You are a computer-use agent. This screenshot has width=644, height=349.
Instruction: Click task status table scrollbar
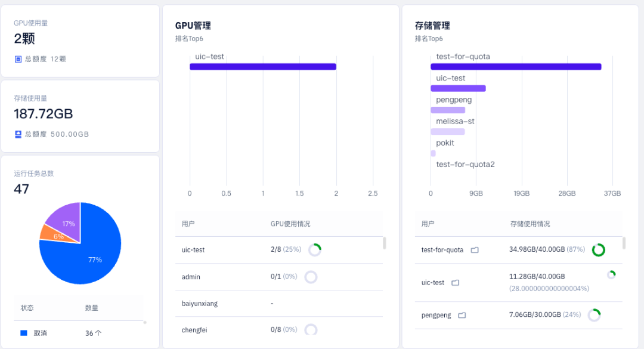pos(145,323)
